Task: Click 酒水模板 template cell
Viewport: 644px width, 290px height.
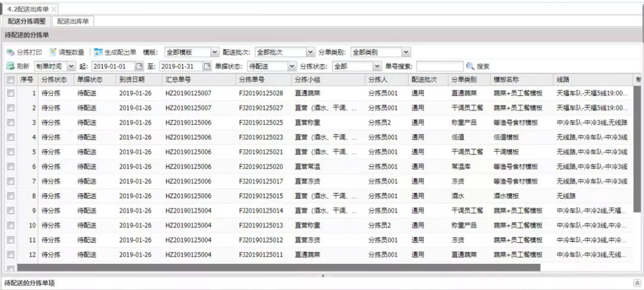Action: click(x=506, y=196)
